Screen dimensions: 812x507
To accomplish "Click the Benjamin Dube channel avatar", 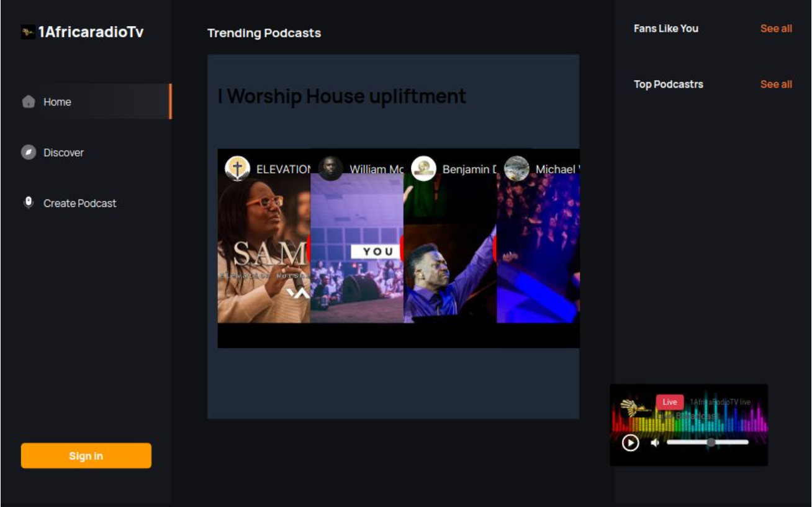I will tap(423, 168).
